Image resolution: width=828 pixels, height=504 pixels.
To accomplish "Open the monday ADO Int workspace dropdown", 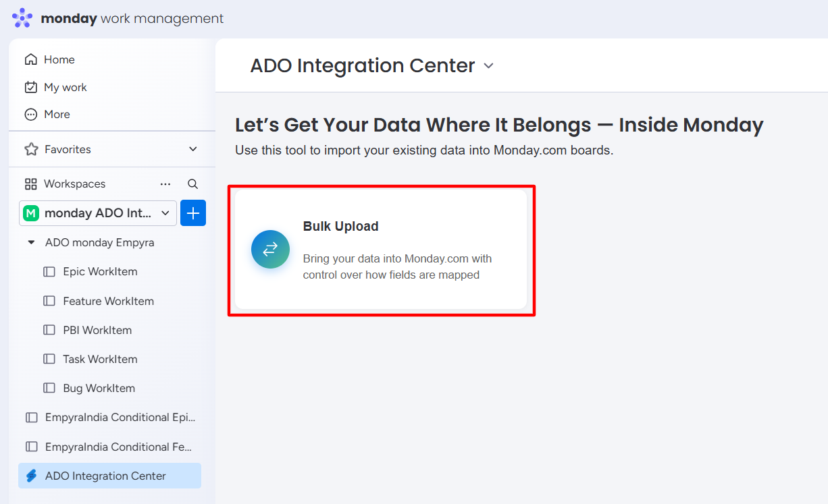I will pos(98,213).
